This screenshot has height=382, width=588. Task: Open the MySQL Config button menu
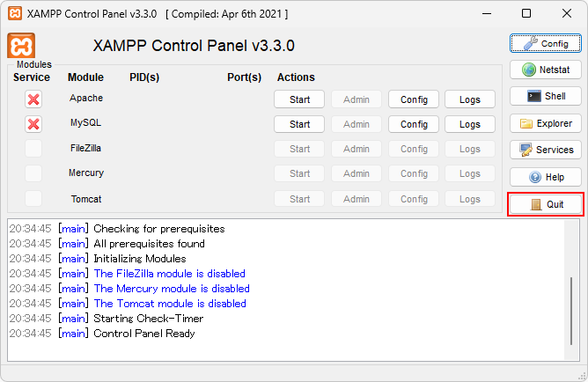pos(414,124)
